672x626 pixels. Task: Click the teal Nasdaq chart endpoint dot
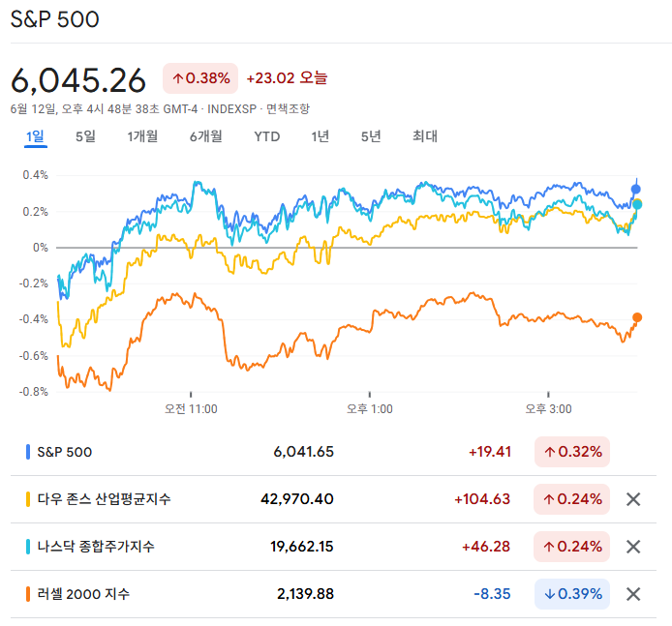click(x=637, y=205)
